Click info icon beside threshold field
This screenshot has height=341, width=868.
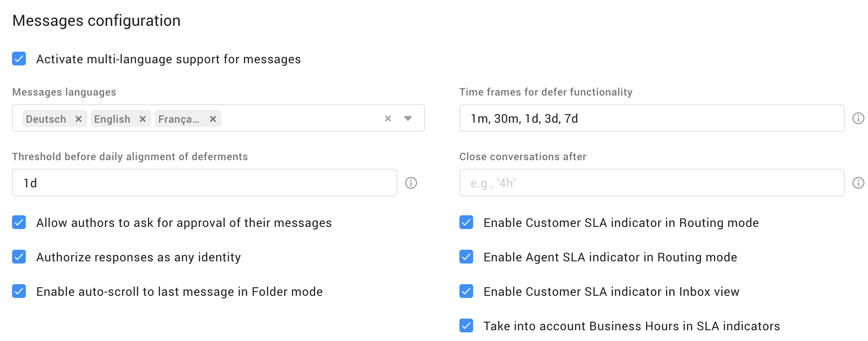pos(411,183)
